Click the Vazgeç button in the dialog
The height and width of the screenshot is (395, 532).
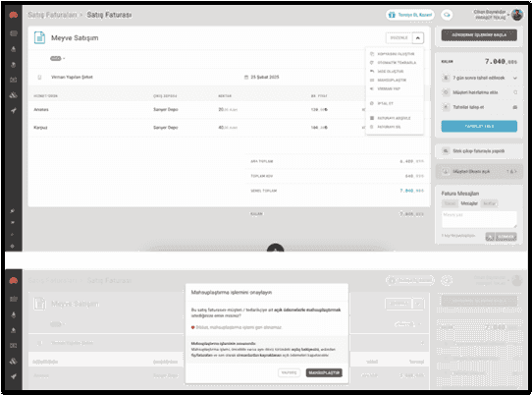pos(290,372)
